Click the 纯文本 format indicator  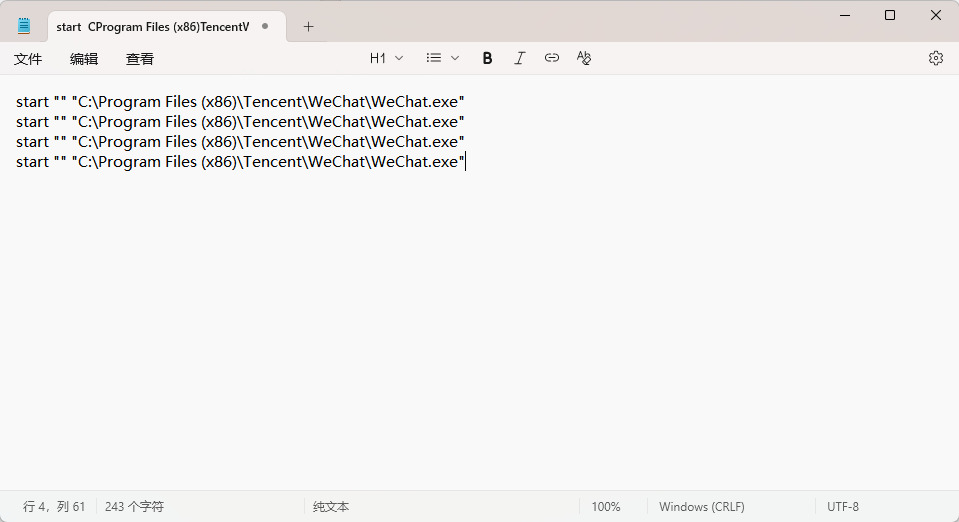tap(331, 507)
